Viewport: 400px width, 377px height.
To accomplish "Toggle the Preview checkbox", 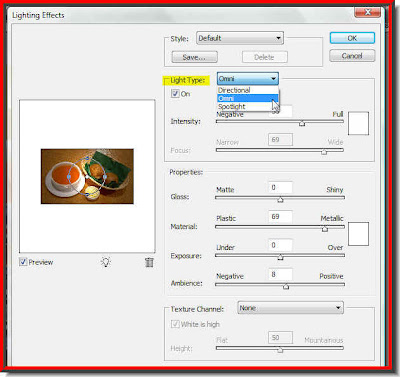I will [x=23, y=262].
